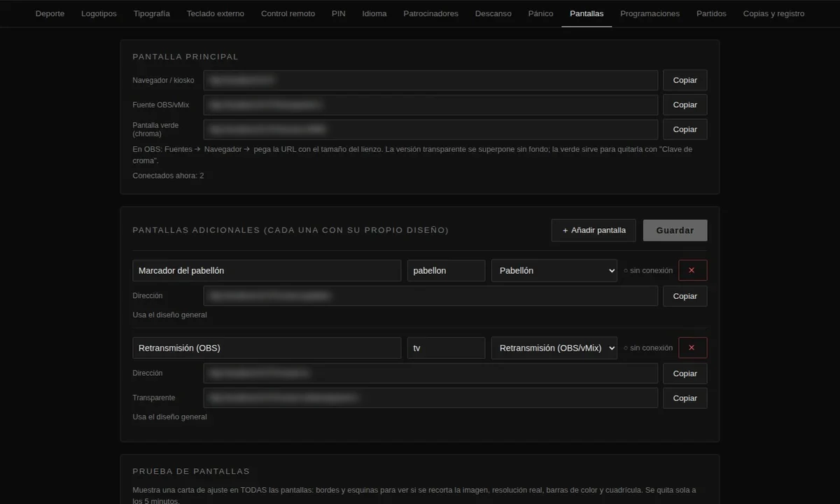
Task: Go to the Descanso tab
Action: (x=493, y=13)
